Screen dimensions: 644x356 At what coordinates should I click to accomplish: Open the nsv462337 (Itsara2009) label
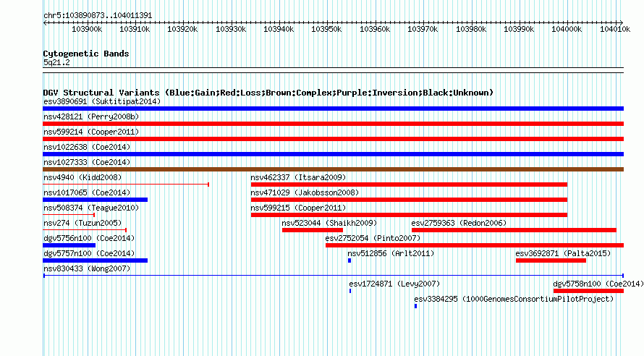(298, 177)
